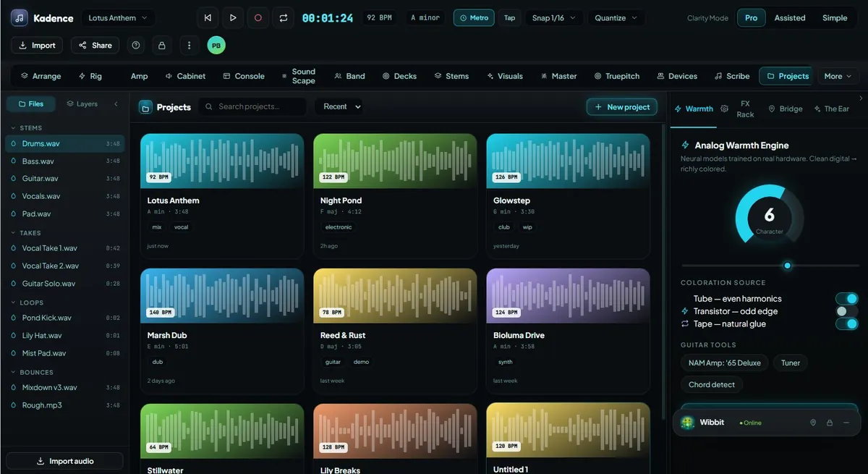Image resolution: width=868 pixels, height=474 pixels.
Task: Select Vocal Take 1.wav
Action: click(x=65, y=248)
